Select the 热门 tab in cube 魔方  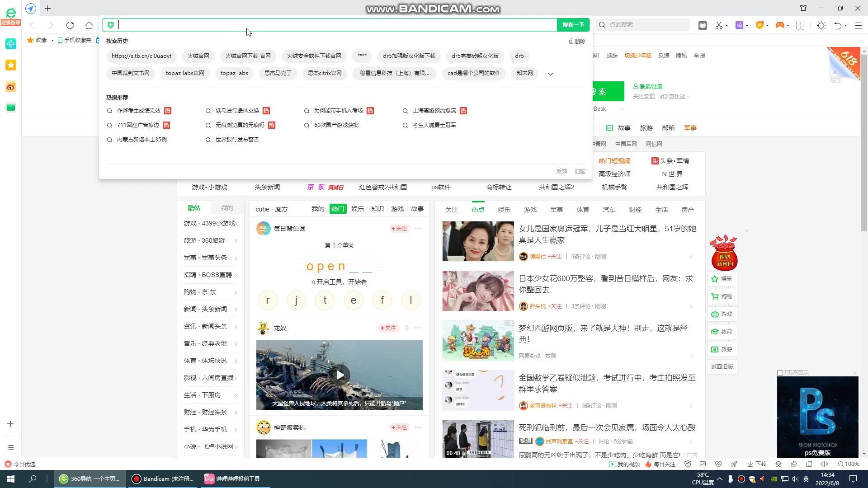[x=338, y=209]
